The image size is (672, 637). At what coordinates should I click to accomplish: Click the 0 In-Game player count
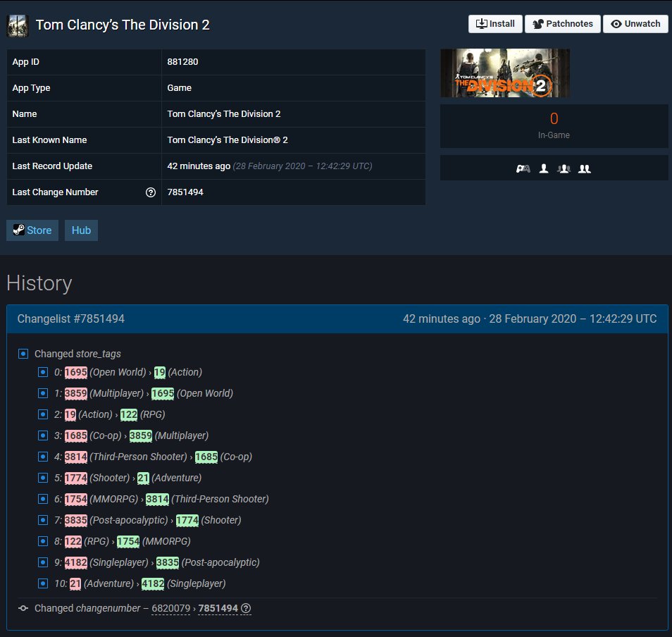point(554,119)
